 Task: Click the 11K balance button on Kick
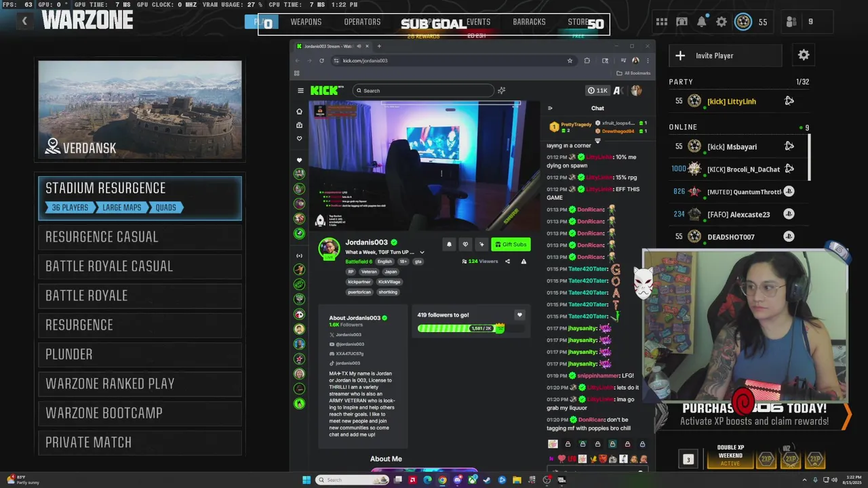pos(597,90)
